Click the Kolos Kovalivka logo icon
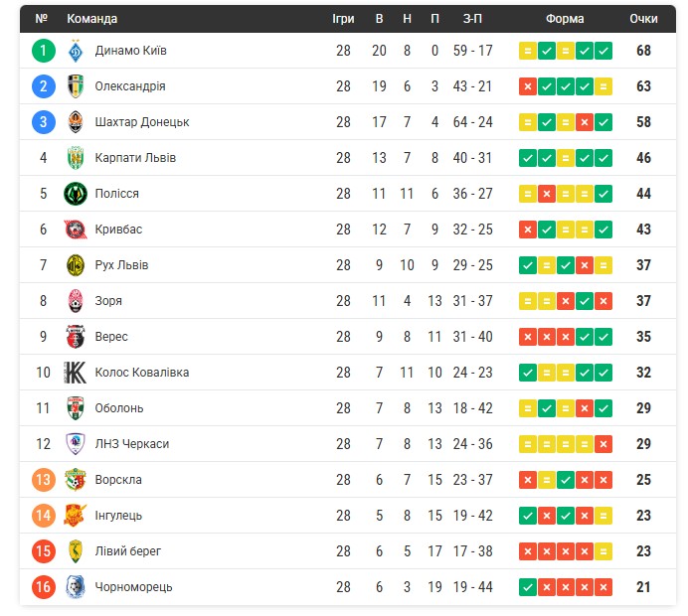688x616 pixels. point(76,373)
